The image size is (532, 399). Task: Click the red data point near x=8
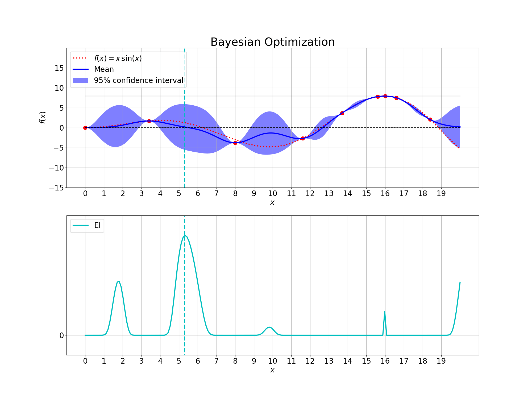(x=235, y=143)
